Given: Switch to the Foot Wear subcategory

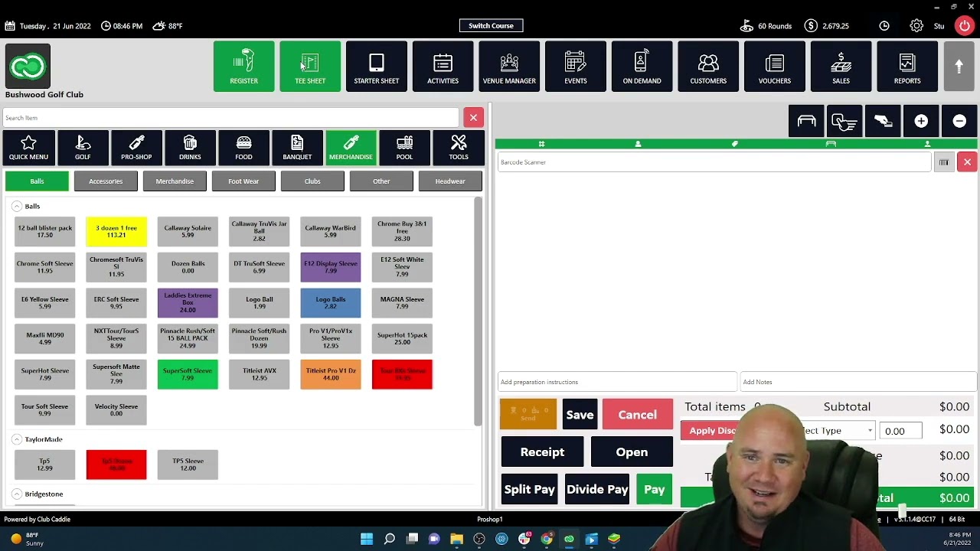Looking at the screenshot, I should click(243, 181).
